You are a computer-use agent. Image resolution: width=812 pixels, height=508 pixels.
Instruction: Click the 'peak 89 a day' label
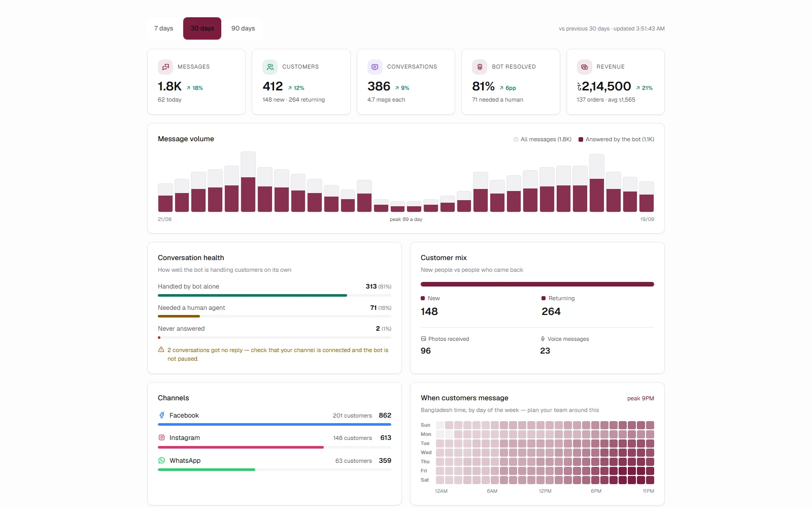(x=406, y=219)
